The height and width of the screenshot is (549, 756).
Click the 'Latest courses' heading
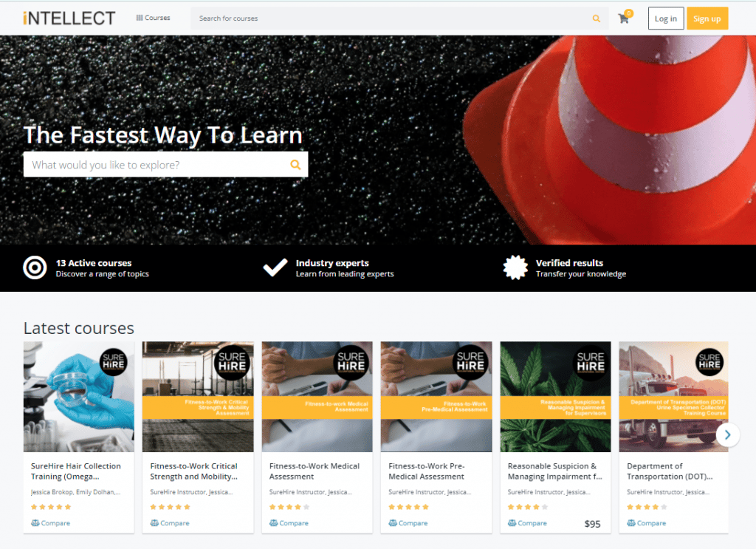click(78, 328)
